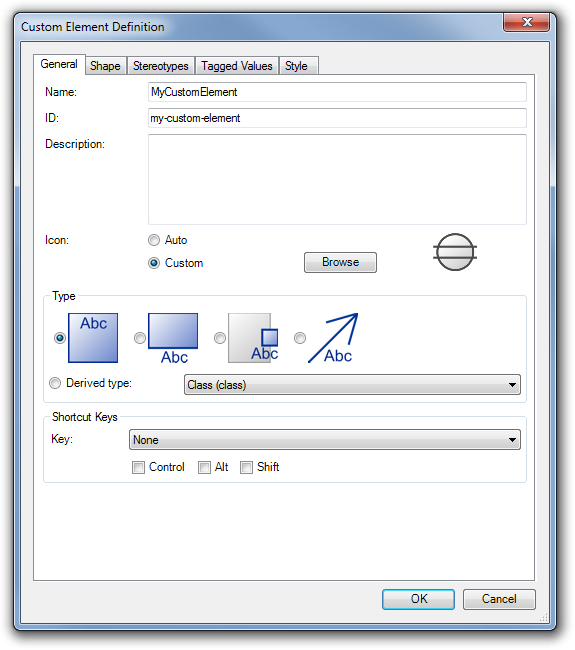The width and height of the screenshot is (575, 650).
Task: Enable the Control modifier checkbox
Action: (138, 468)
